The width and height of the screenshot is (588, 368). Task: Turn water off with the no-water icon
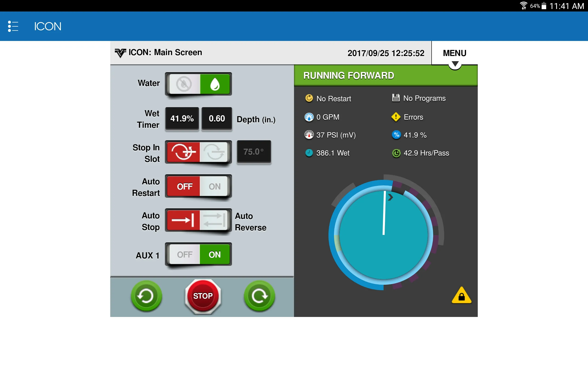[x=184, y=84]
